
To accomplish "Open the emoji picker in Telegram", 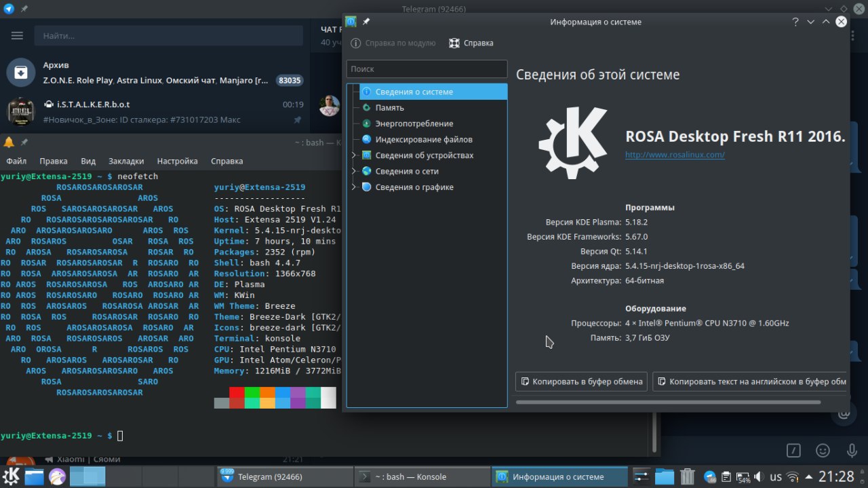I will tap(823, 450).
